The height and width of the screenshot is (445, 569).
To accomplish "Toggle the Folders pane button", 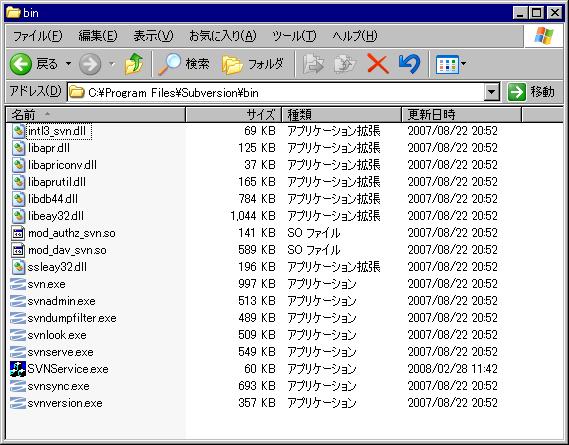I will coord(253,64).
